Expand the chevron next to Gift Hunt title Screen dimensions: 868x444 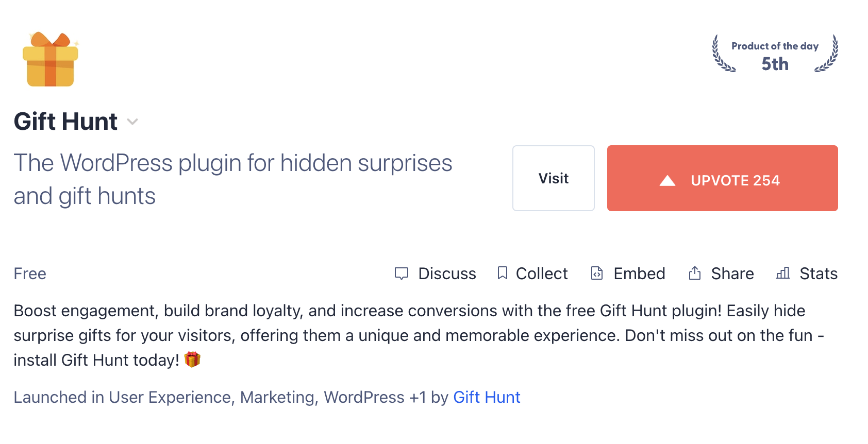click(x=132, y=122)
